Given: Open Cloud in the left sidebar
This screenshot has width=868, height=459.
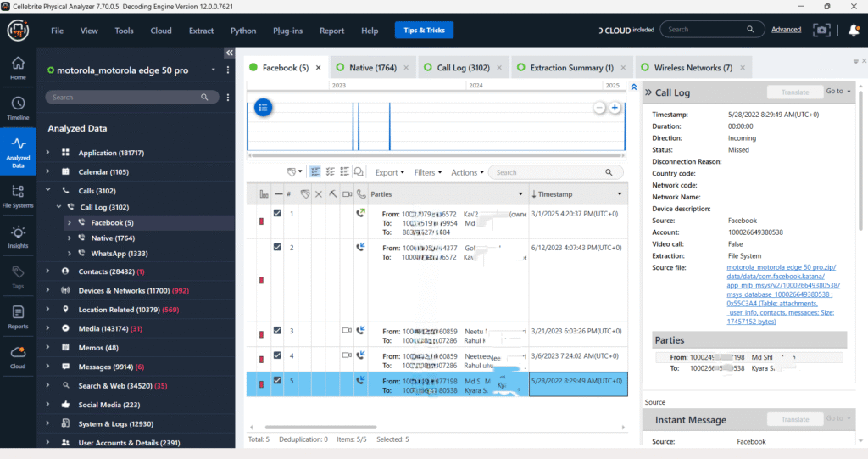Looking at the screenshot, I should (18, 357).
